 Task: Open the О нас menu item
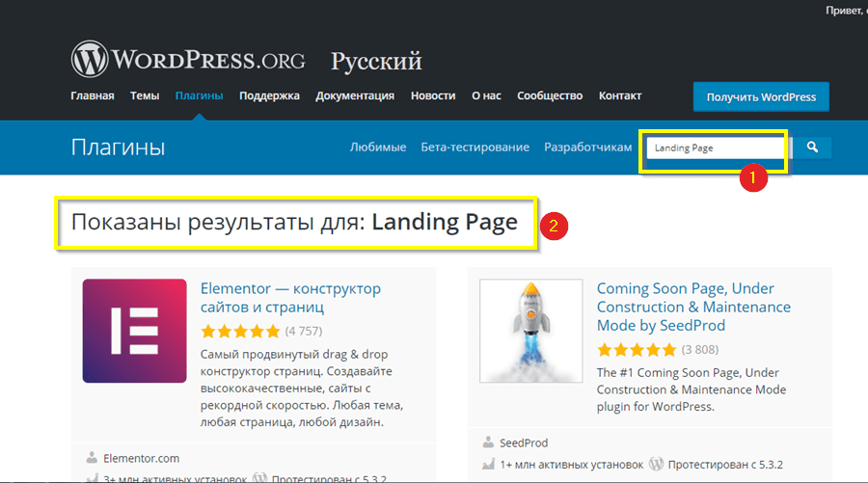click(486, 95)
